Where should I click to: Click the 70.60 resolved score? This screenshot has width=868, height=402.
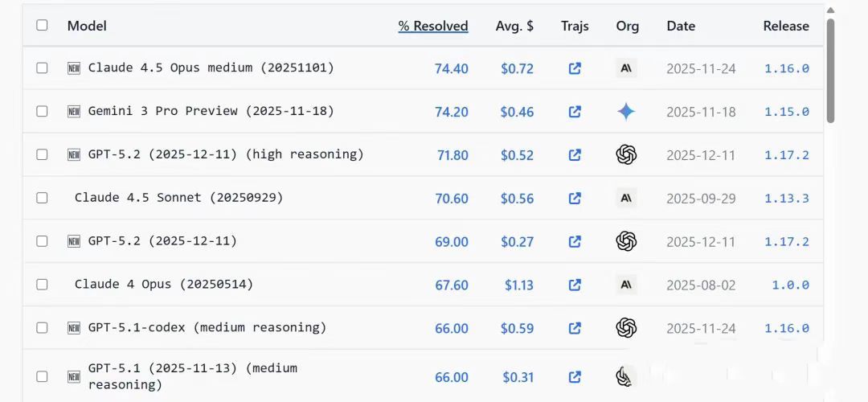click(451, 199)
